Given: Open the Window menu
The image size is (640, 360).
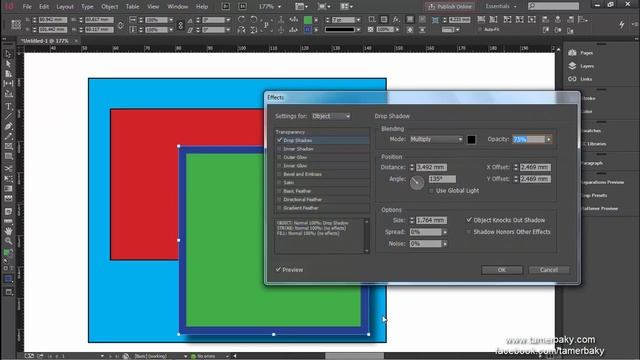Looking at the screenshot, I should coord(178,7).
